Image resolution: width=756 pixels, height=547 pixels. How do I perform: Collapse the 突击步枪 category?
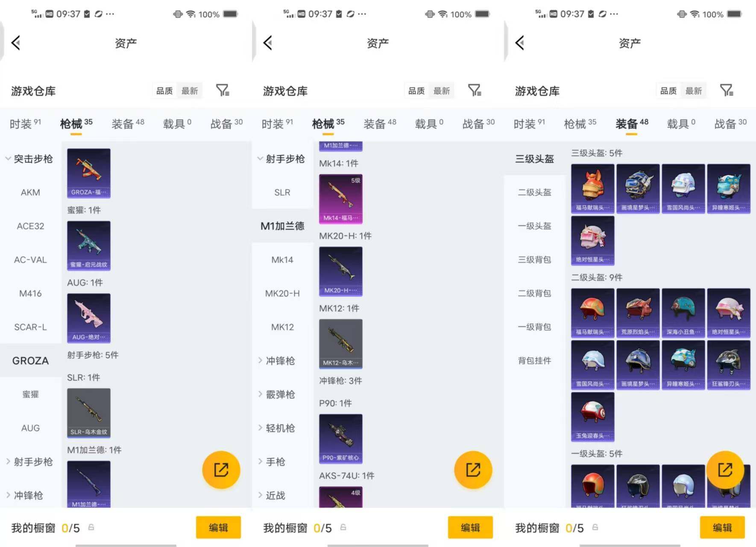click(30, 159)
